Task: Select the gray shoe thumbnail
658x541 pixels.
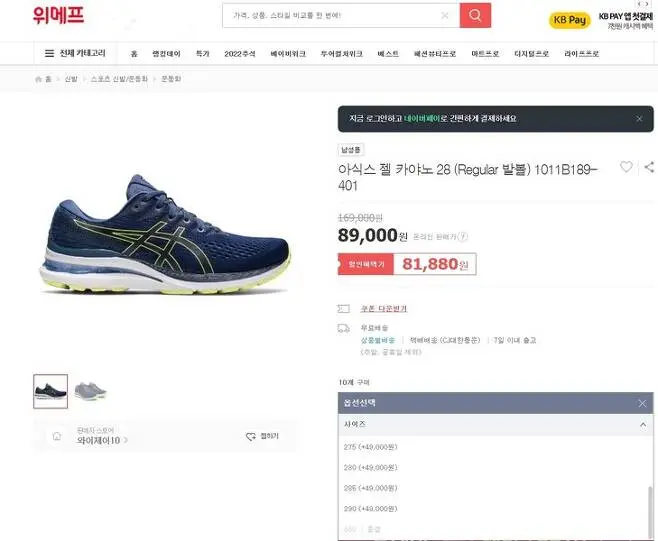Action: (91, 391)
